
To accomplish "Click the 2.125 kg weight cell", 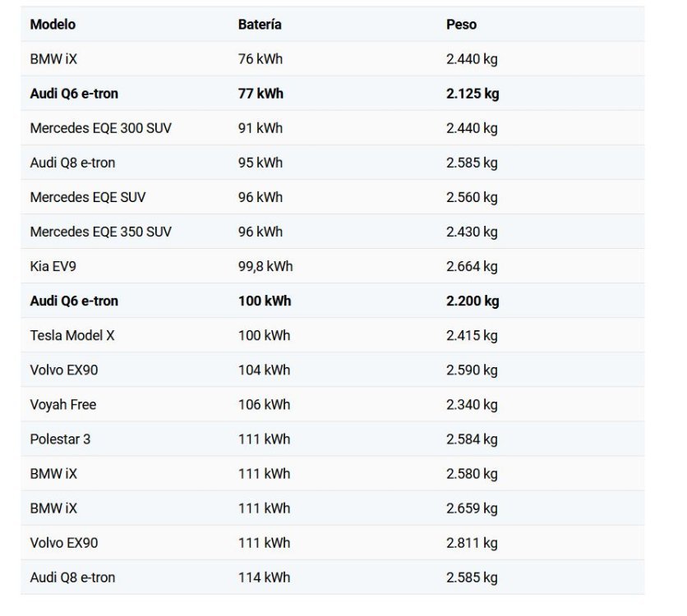I will [473, 94].
